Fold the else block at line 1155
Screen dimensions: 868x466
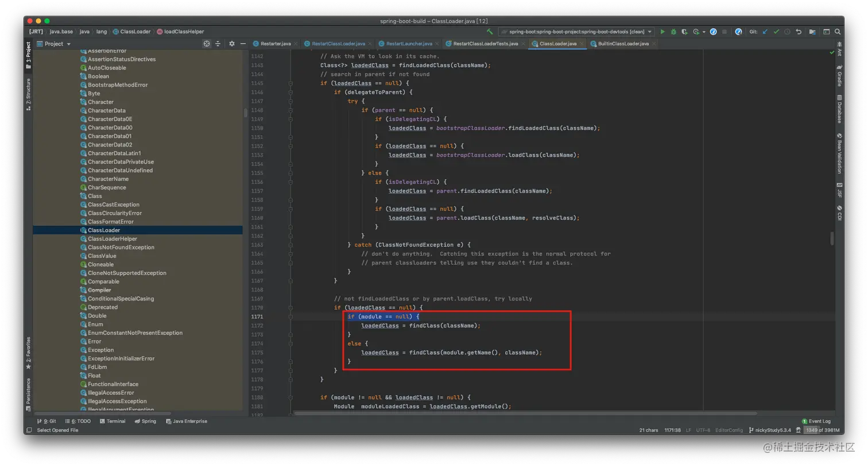click(x=291, y=173)
